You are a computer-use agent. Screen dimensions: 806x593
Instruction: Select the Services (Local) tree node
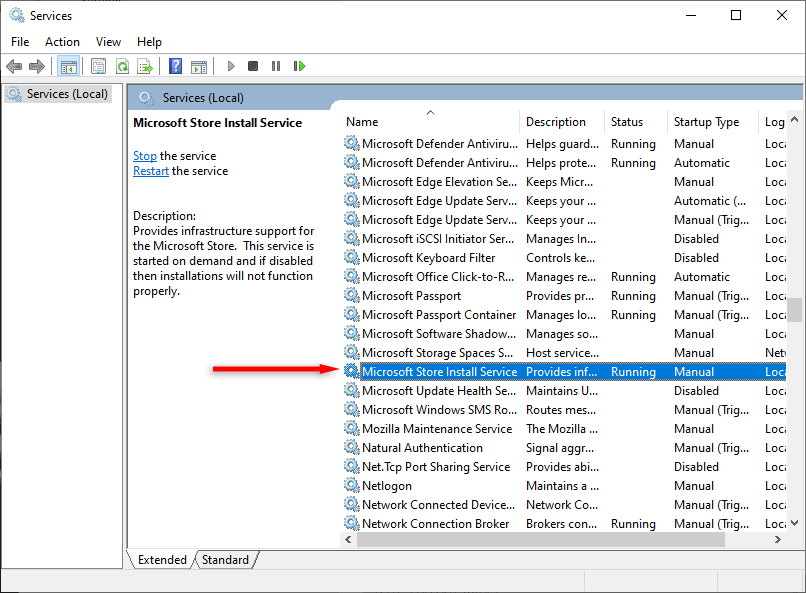point(66,94)
